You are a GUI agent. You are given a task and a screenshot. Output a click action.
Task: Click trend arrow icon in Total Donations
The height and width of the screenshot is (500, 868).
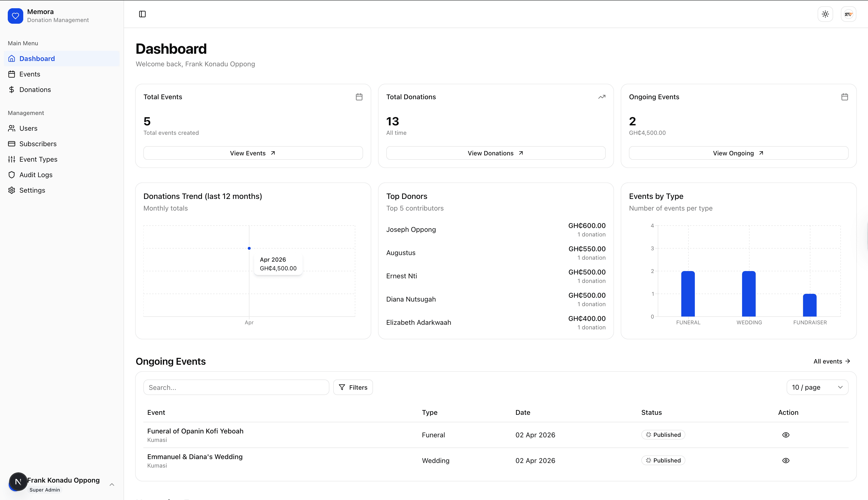point(601,97)
